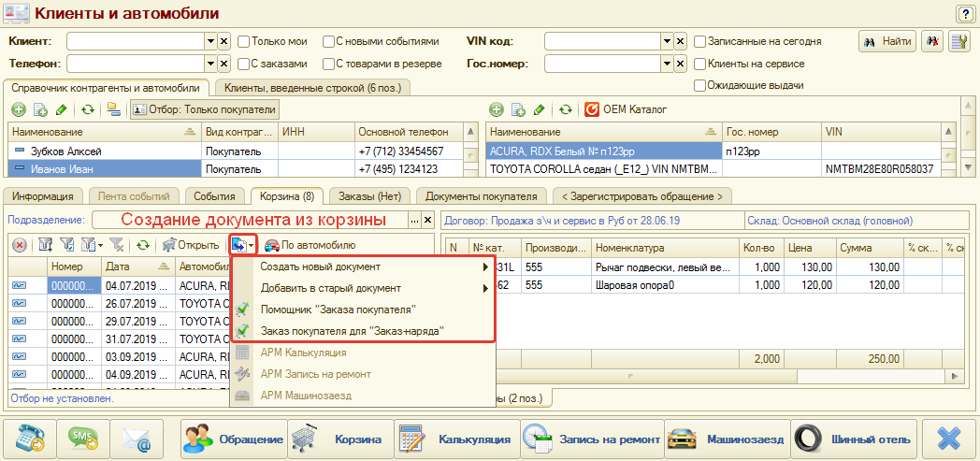The image size is (980, 461).
Task: Mark basket entry for deletion (red X icon)
Action: 20,246
